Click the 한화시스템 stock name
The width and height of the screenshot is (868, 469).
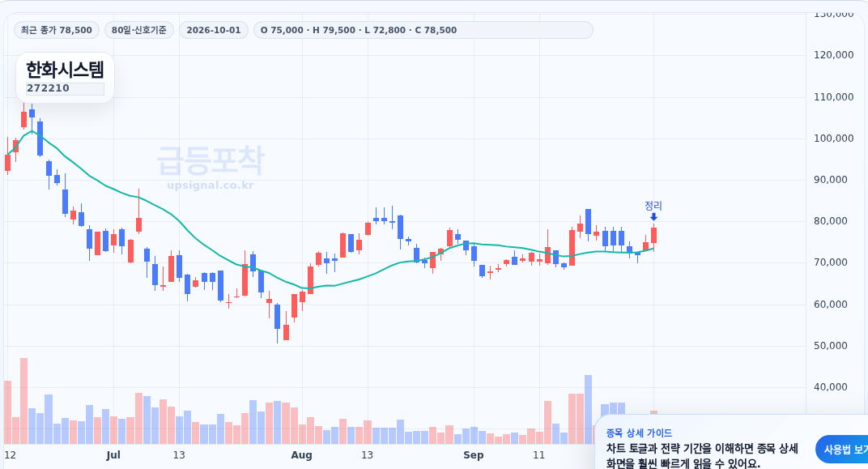65,70
